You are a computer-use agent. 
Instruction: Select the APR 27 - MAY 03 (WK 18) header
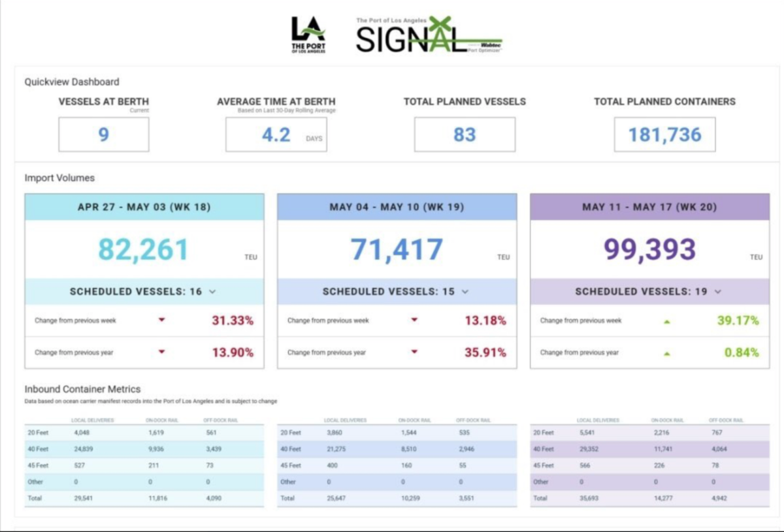click(x=144, y=207)
